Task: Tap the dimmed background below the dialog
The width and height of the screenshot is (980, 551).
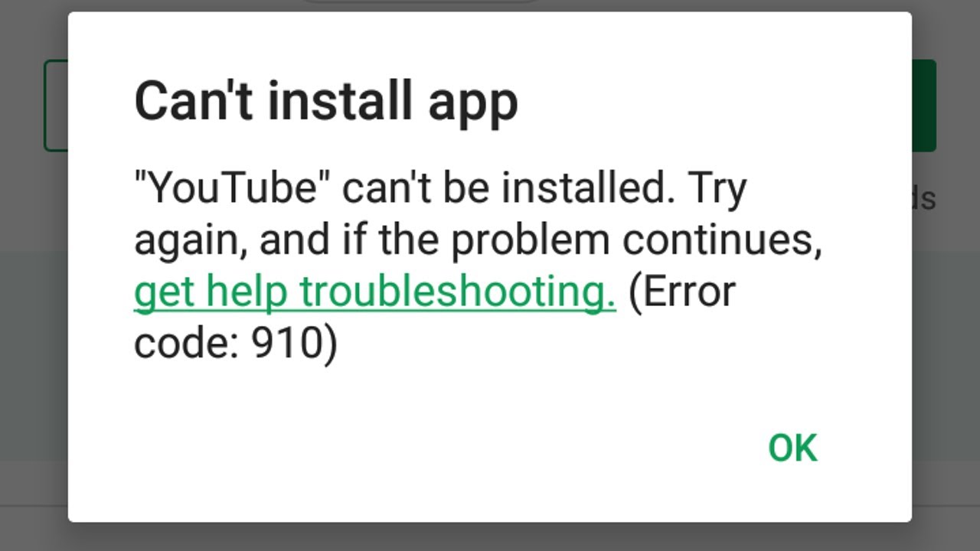Action: point(490,536)
